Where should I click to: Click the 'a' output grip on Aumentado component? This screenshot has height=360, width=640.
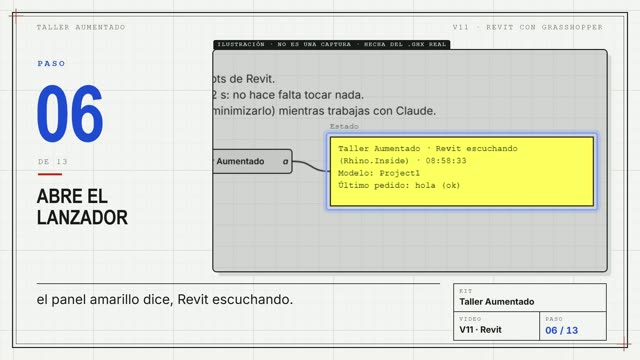click(x=285, y=162)
